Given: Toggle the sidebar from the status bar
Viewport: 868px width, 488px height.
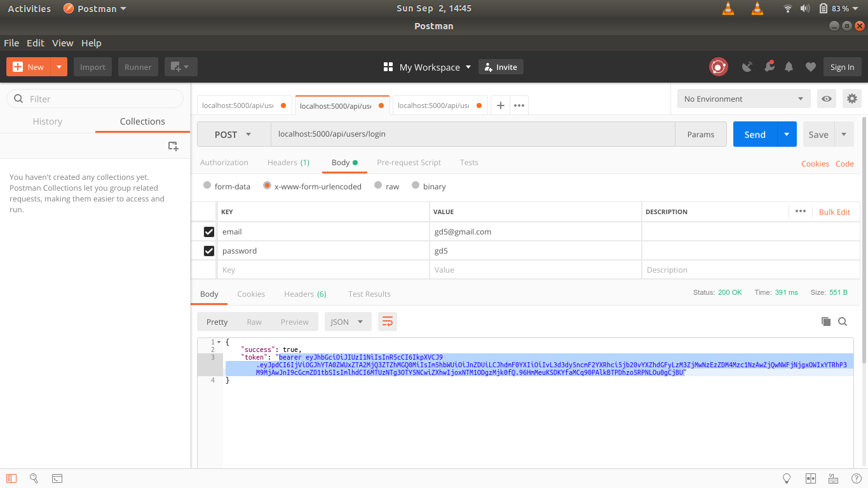Looking at the screenshot, I should coord(11,478).
